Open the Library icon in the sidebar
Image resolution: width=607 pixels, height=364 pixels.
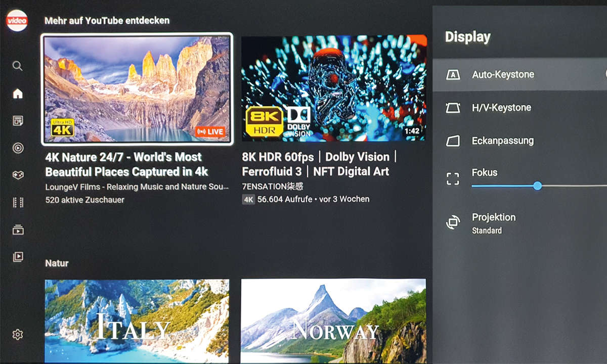coord(18,257)
